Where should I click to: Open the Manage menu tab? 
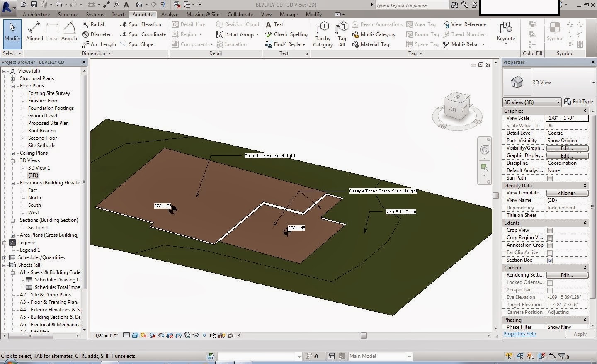tap(289, 14)
